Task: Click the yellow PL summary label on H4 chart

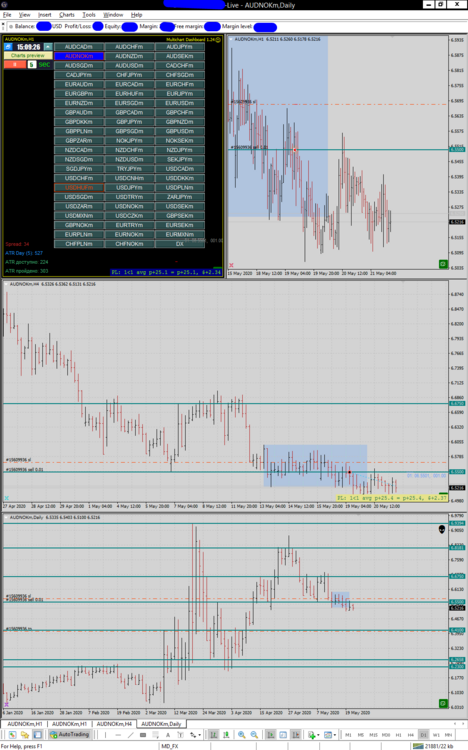Action: coord(392,498)
